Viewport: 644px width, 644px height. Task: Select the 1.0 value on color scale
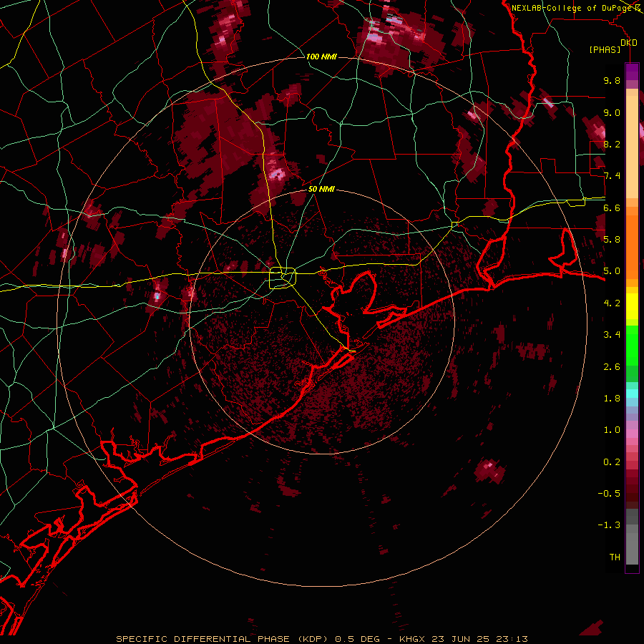[612, 430]
